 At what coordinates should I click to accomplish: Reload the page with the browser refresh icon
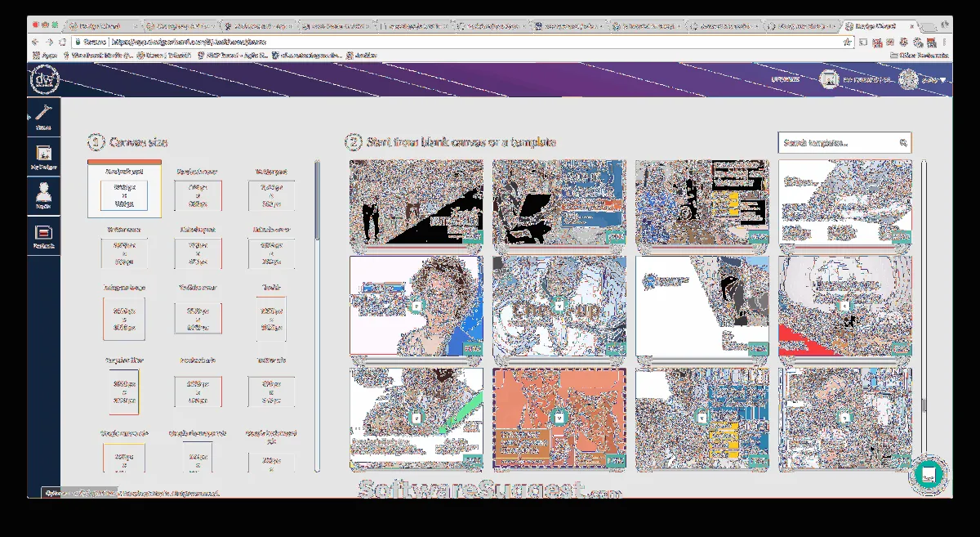pyautogui.click(x=65, y=42)
